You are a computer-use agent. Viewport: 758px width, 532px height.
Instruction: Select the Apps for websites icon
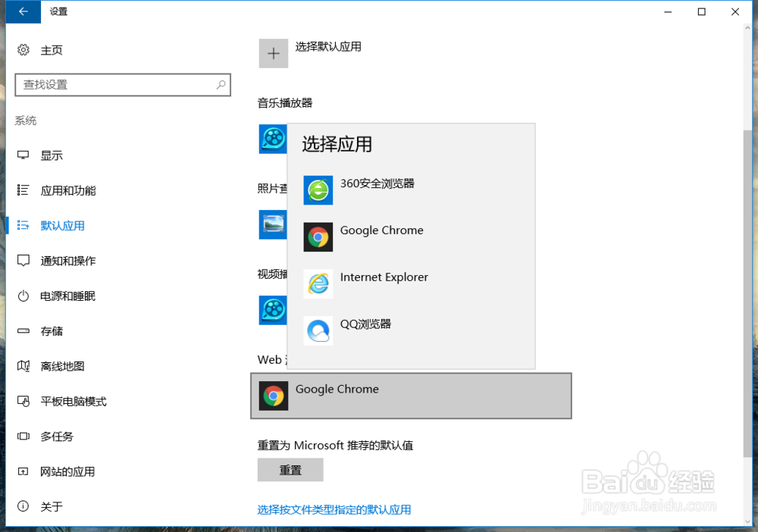coord(23,471)
